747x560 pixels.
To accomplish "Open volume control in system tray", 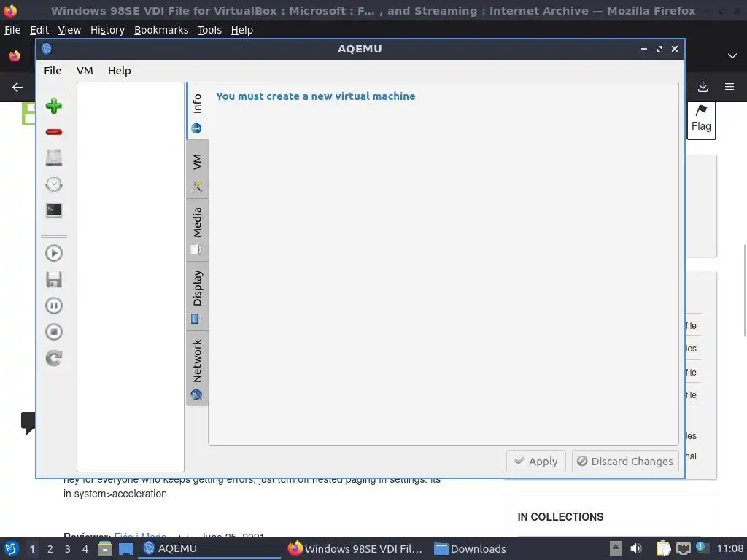I will (x=635, y=548).
